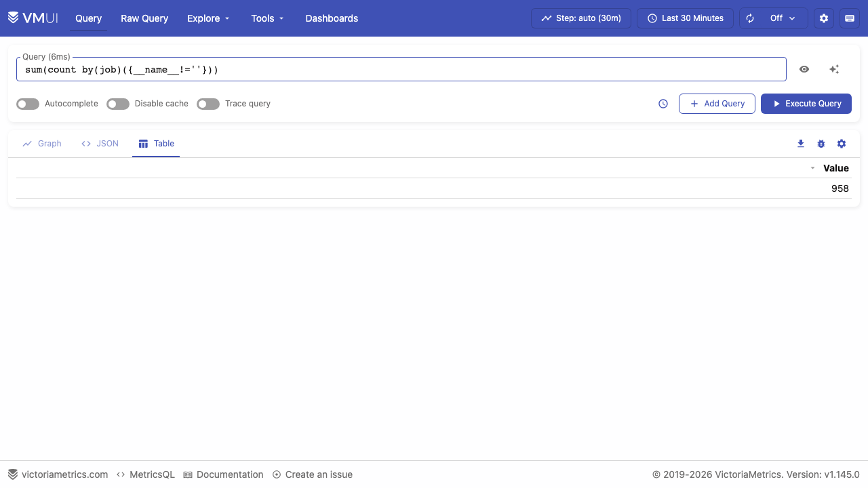The image size is (868, 488).
Task: Click the refresh icon beside Off
Action: 750,18
